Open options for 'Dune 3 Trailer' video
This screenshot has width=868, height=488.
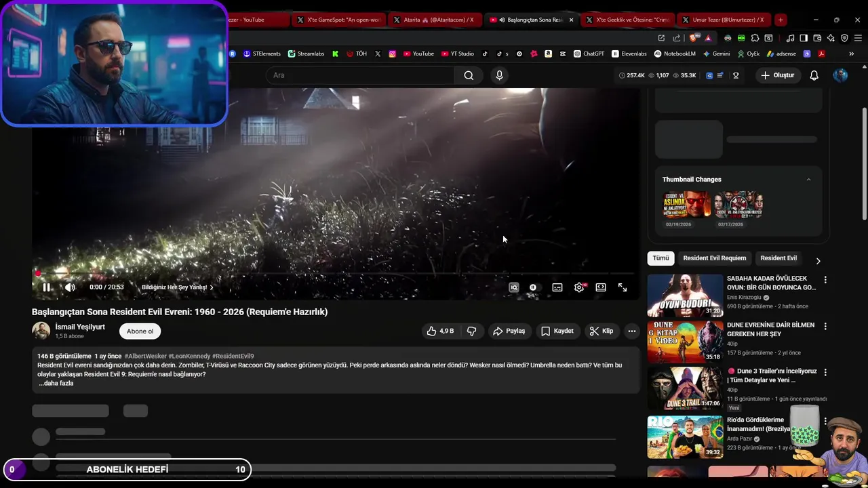pos(825,372)
